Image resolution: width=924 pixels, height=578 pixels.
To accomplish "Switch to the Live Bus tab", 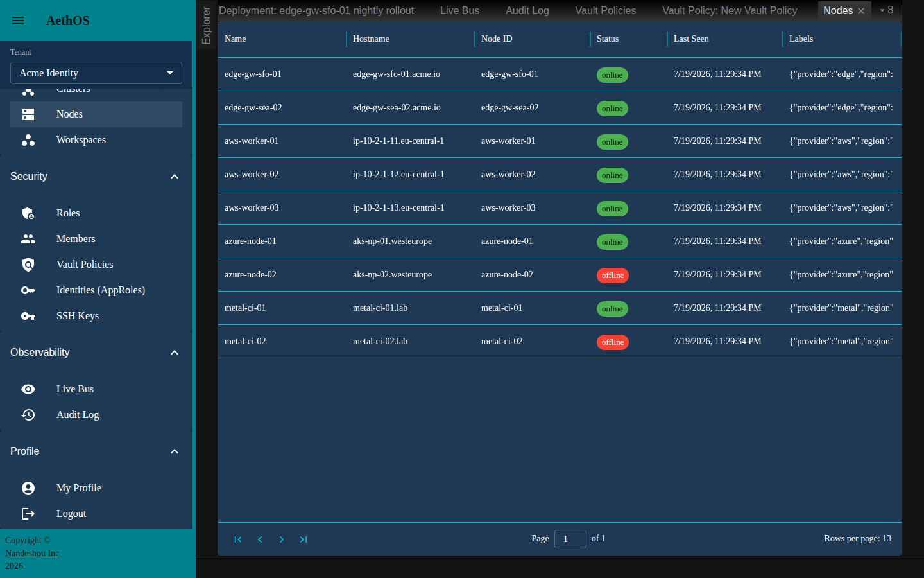I will [x=459, y=11].
